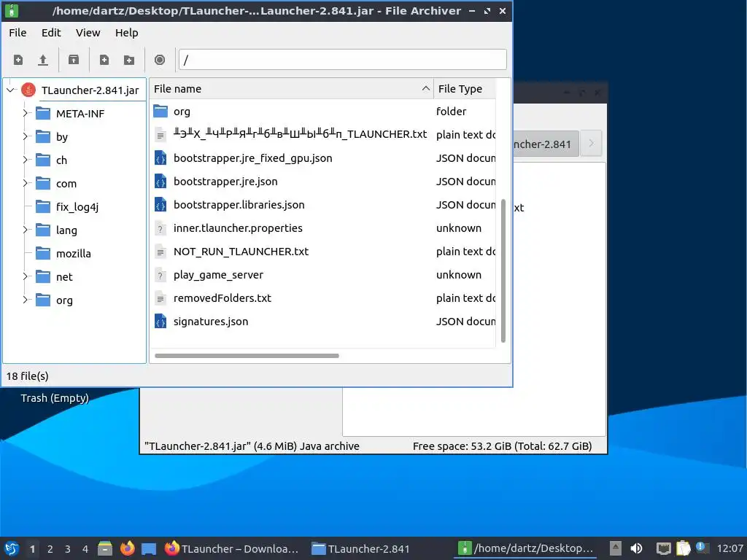Click the update notifier tray icon

(x=702, y=548)
